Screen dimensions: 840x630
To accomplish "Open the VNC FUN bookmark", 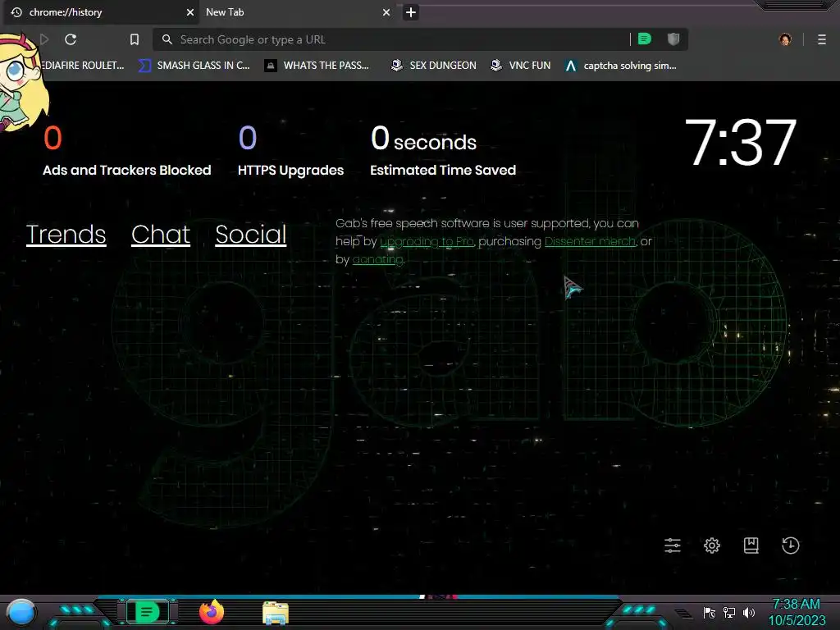I will (x=521, y=66).
